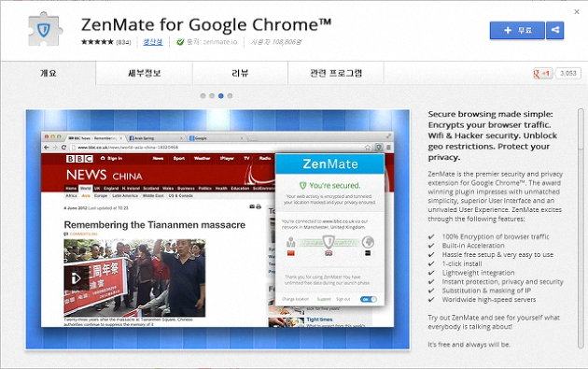Image resolution: width=588 pixels, height=369 pixels.
Task: Click the Tight times article link
Action: [319, 319]
